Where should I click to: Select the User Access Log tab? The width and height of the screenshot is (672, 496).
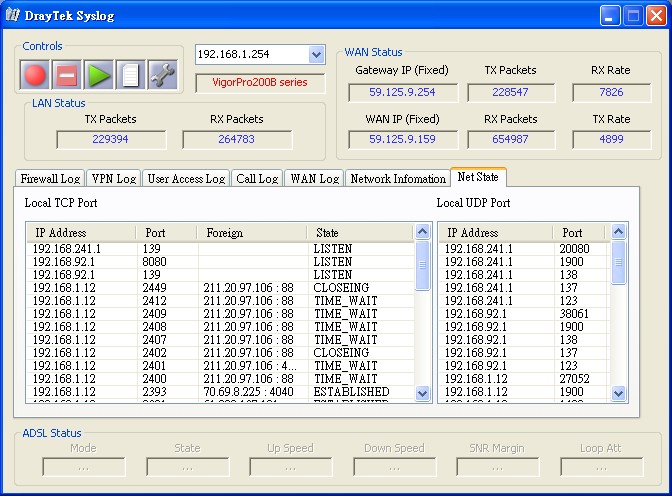pos(185,179)
